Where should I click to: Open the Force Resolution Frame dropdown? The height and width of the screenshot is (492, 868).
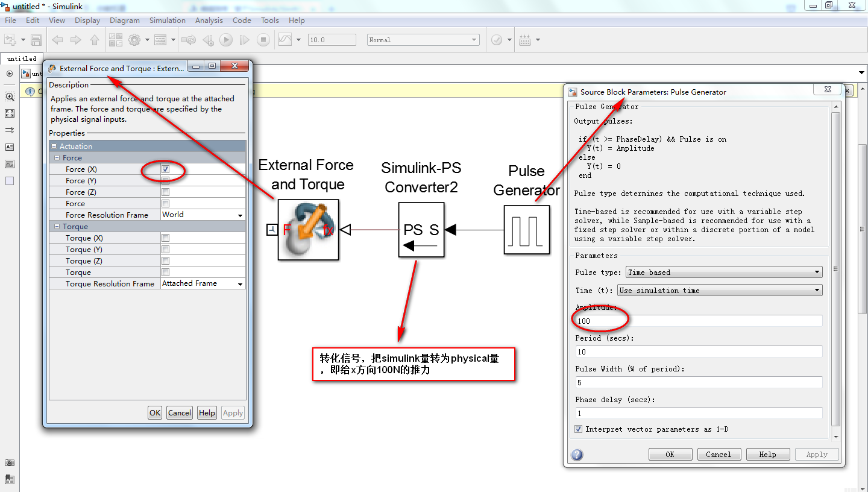click(x=203, y=215)
